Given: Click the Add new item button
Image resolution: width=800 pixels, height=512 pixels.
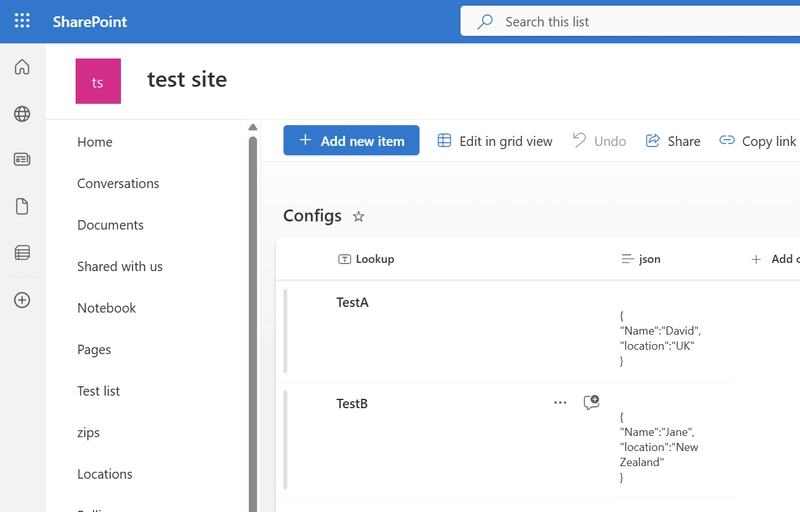Looking at the screenshot, I should [352, 140].
